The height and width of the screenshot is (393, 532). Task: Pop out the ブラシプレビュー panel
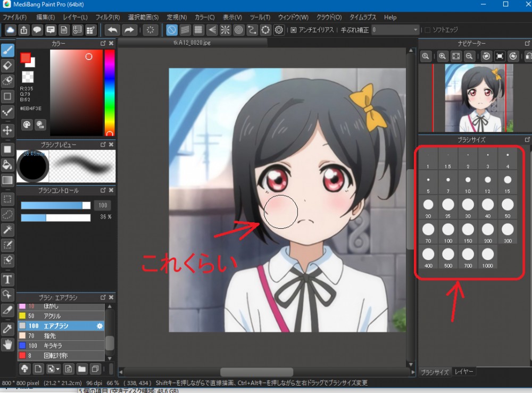pos(103,145)
